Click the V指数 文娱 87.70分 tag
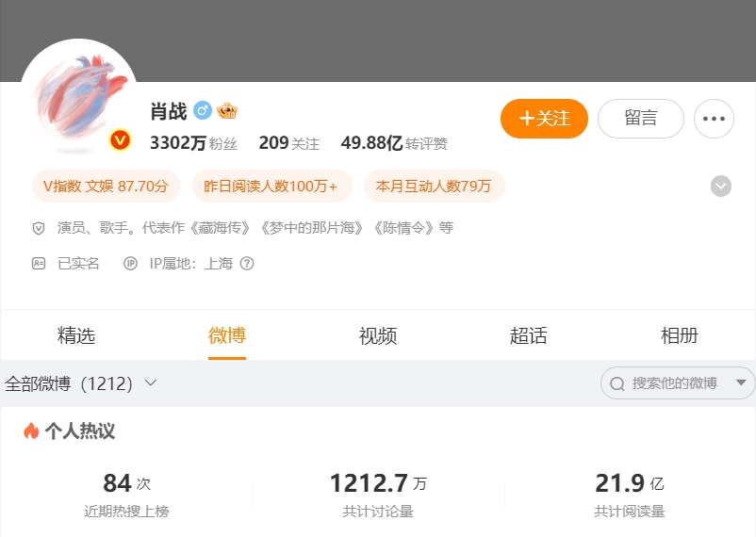This screenshot has width=756, height=537. (x=107, y=187)
